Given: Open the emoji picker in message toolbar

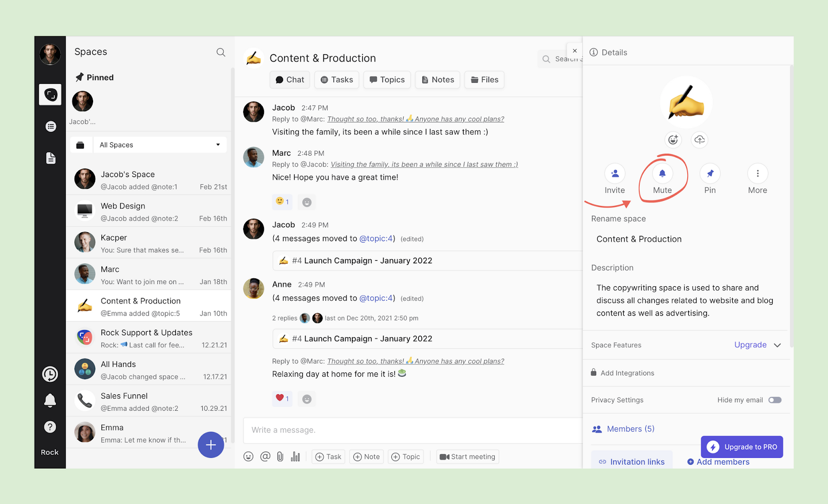Looking at the screenshot, I should click(248, 456).
